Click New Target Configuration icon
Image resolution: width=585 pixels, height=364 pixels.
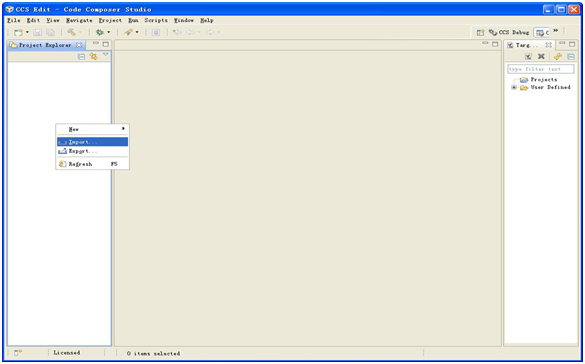click(x=528, y=57)
